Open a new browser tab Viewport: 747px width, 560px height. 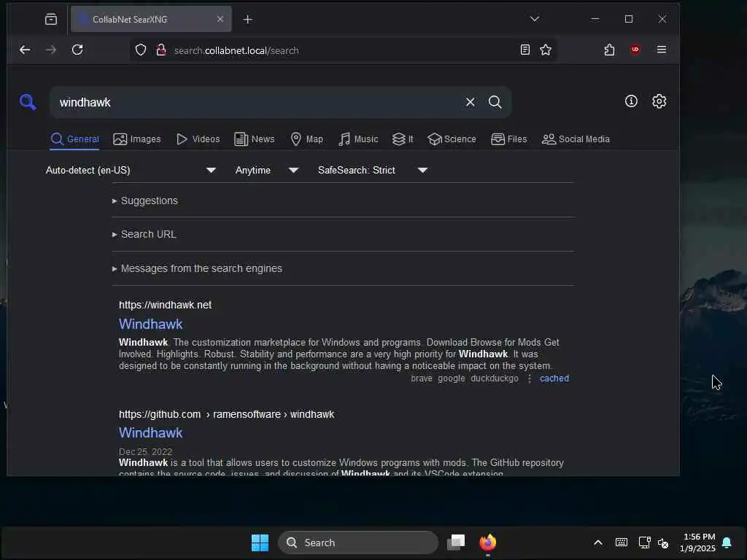[248, 19]
